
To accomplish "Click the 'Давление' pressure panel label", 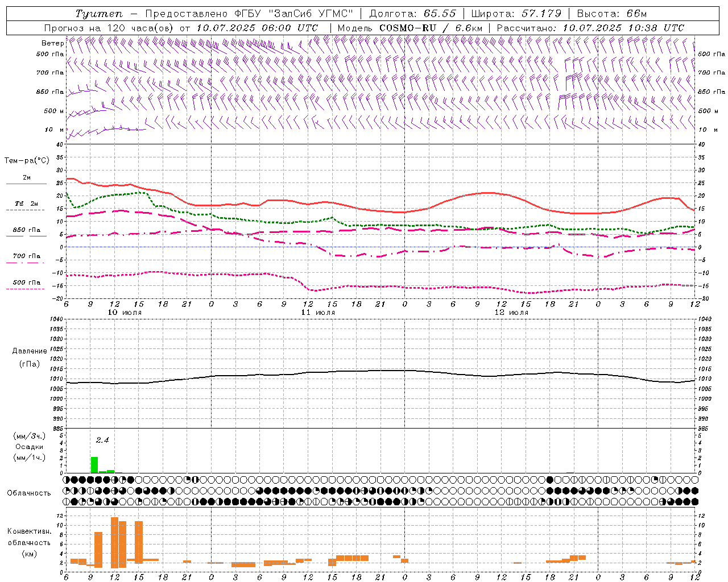I will point(30,351).
